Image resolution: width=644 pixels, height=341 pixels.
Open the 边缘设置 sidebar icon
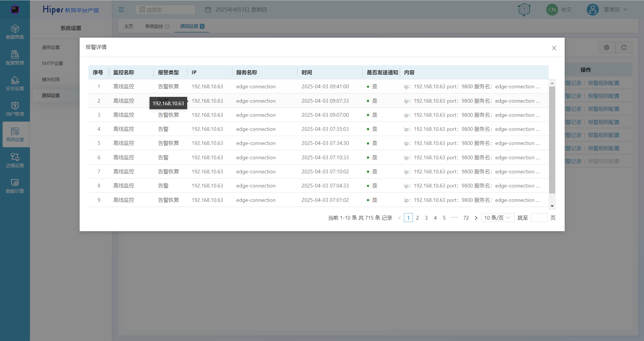click(x=15, y=160)
